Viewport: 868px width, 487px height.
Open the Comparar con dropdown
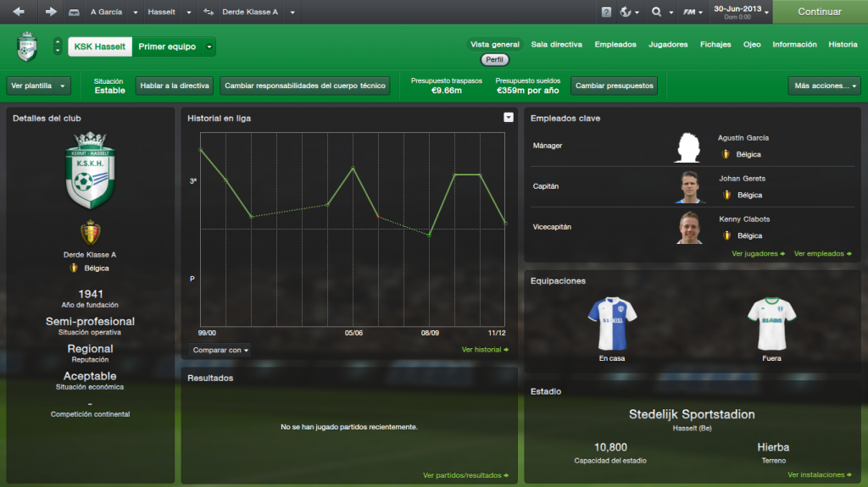[220, 350]
